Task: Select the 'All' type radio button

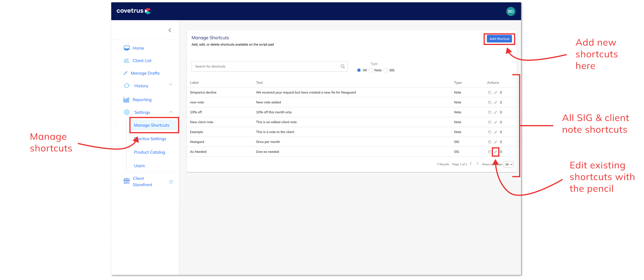Action: point(359,70)
